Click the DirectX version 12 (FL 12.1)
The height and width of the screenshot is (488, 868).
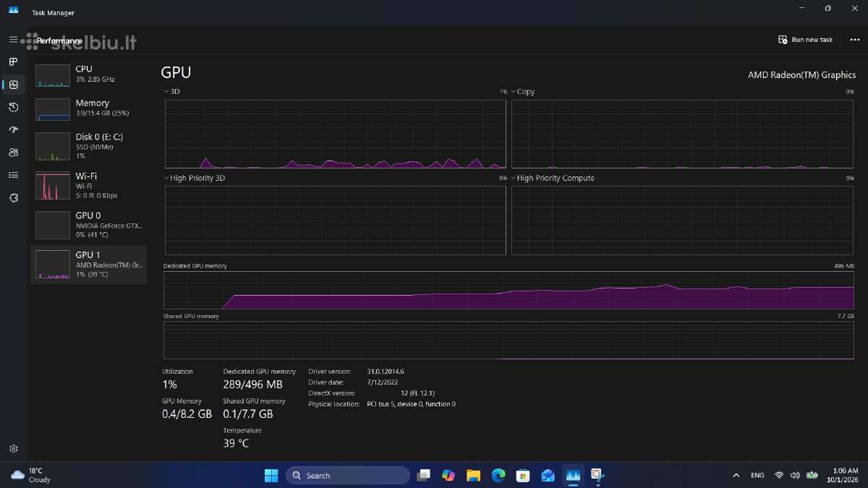(418, 393)
